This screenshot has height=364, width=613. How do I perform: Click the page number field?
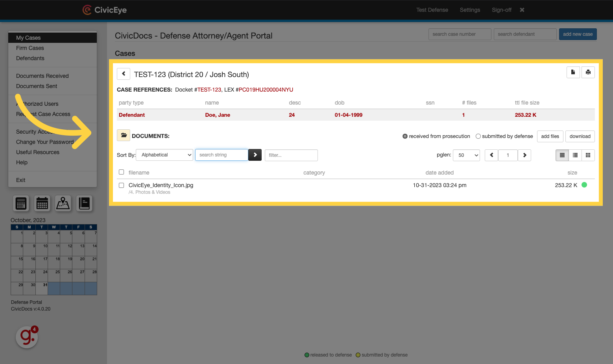point(508,155)
